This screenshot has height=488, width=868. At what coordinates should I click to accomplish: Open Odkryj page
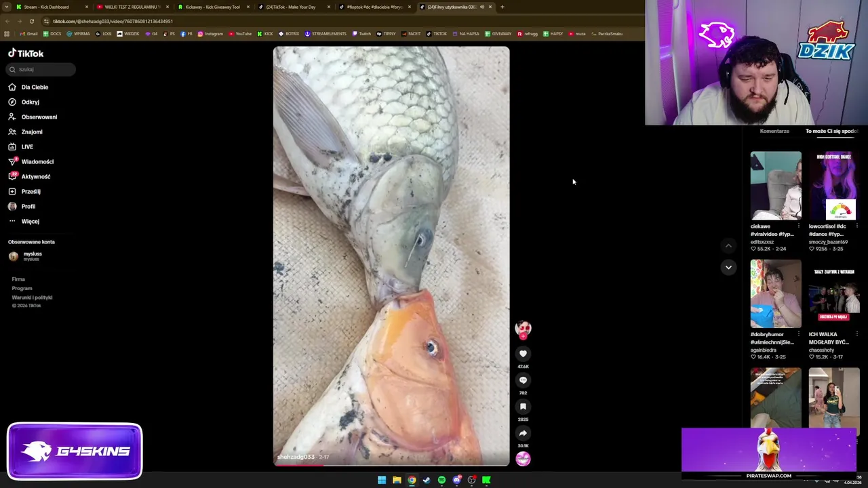pos(30,102)
